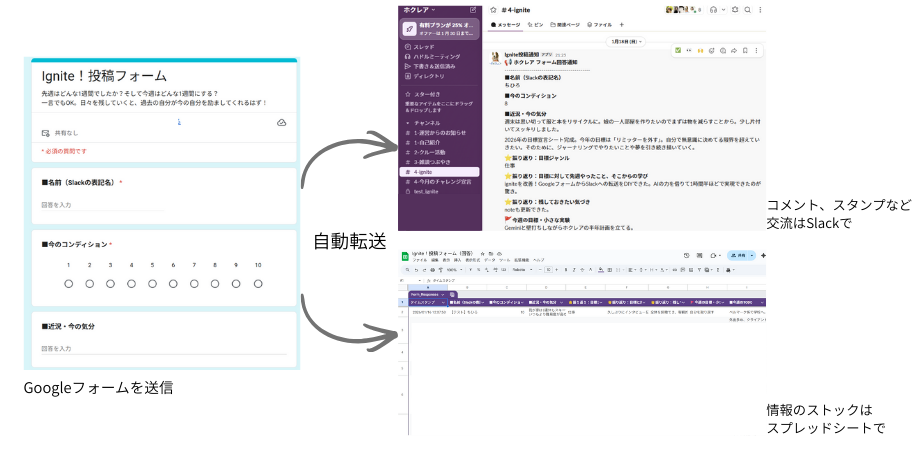920x450 pixels.
Task: Increase font size with plus button
Action: 557,270
